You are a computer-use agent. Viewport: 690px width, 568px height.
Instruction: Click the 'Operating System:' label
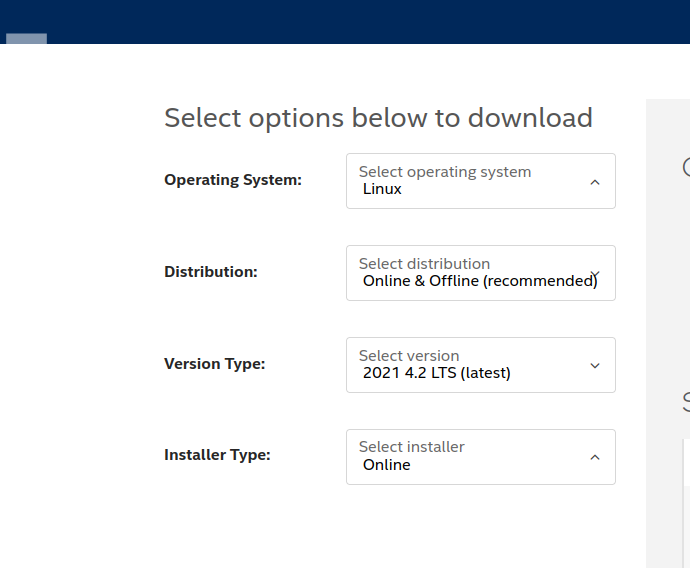click(233, 180)
